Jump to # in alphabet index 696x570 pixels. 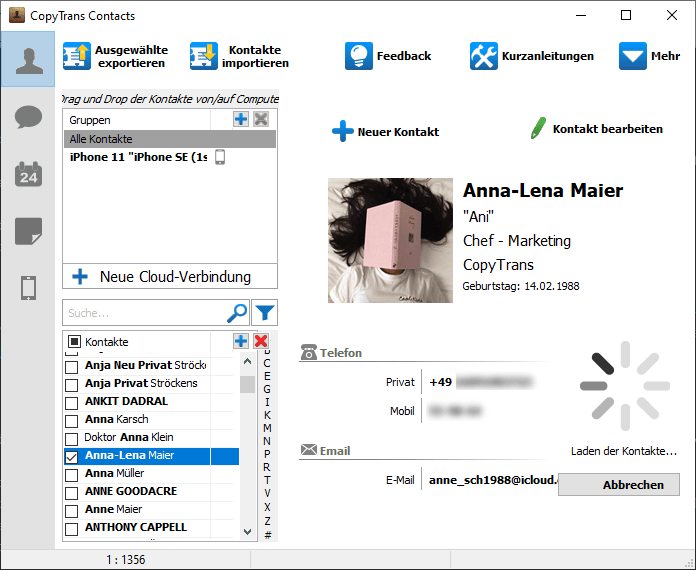pyautogui.click(x=268, y=535)
